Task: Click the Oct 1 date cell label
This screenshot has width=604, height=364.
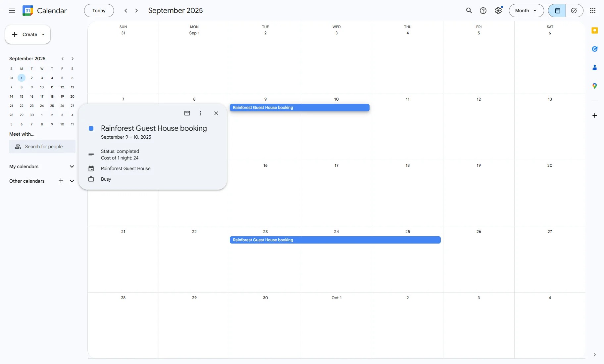Action: [x=336, y=298]
